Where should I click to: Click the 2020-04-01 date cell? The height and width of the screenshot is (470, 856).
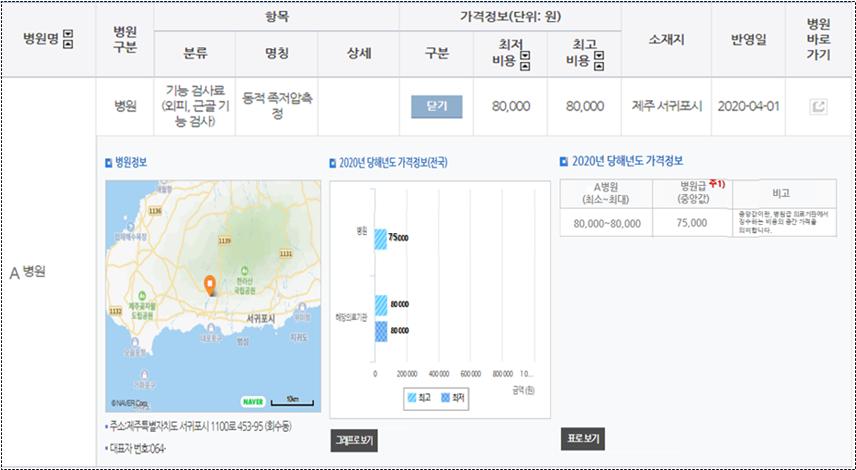tap(748, 106)
